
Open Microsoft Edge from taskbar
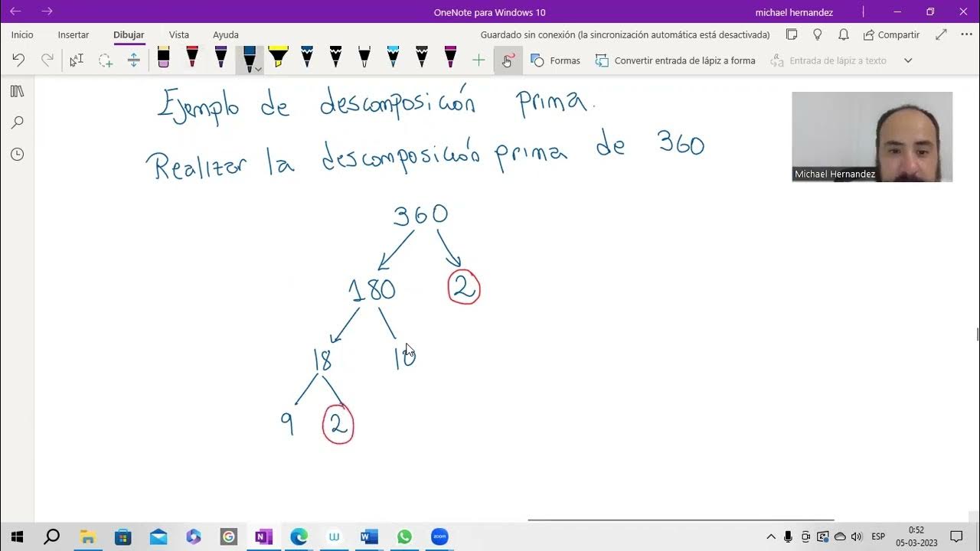pyautogui.click(x=299, y=536)
